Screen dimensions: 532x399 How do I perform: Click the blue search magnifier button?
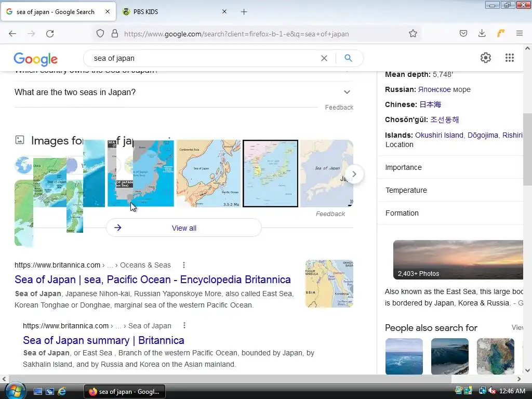(x=348, y=58)
